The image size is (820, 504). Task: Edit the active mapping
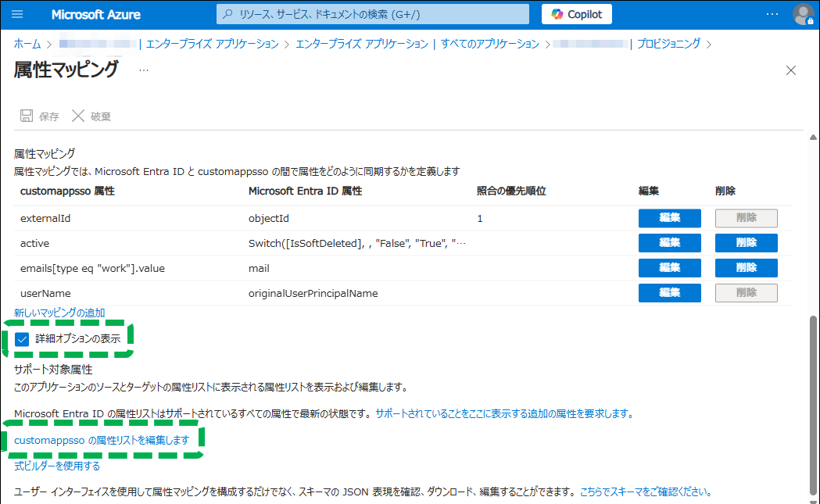tap(669, 243)
